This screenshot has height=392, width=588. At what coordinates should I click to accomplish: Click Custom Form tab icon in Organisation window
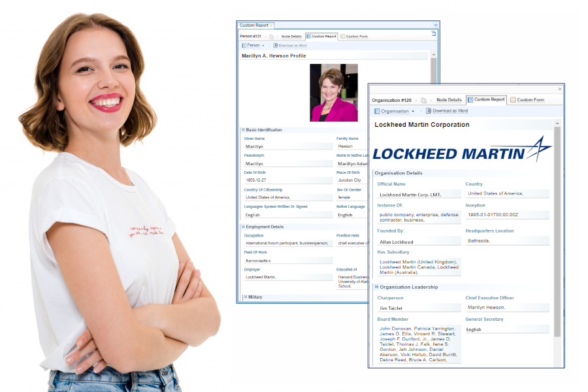[513, 100]
